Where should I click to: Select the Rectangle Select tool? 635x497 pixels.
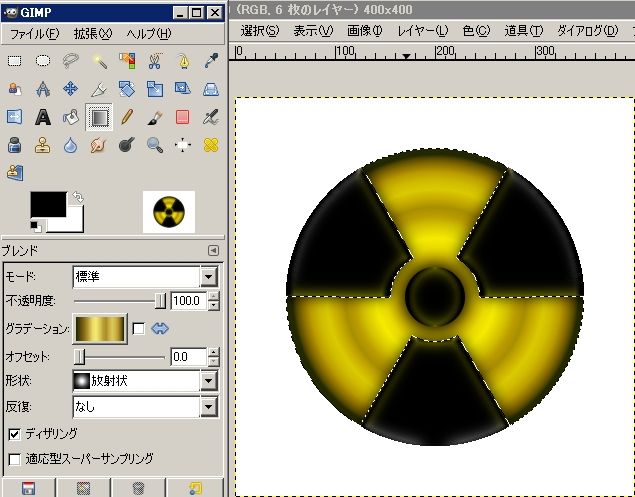click(x=15, y=61)
